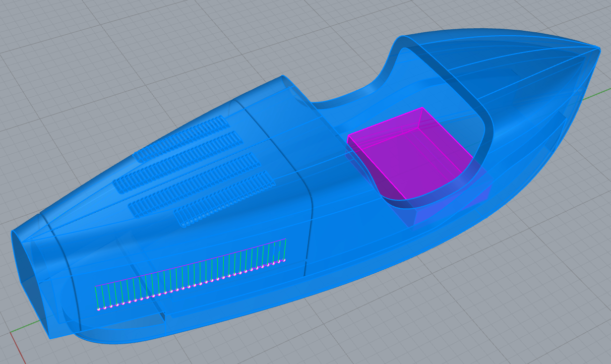Select the uppermost row of hood louvers
This screenshot has height=364, width=611.
coord(182,139)
